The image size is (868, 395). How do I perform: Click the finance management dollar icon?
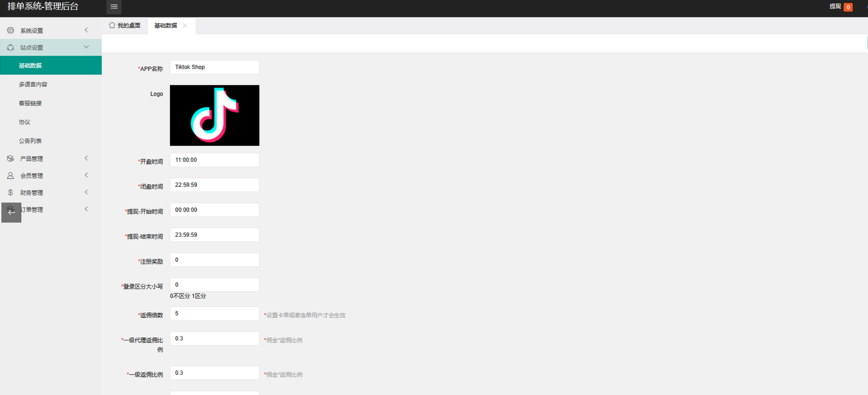pyautogui.click(x=11, y=192)
